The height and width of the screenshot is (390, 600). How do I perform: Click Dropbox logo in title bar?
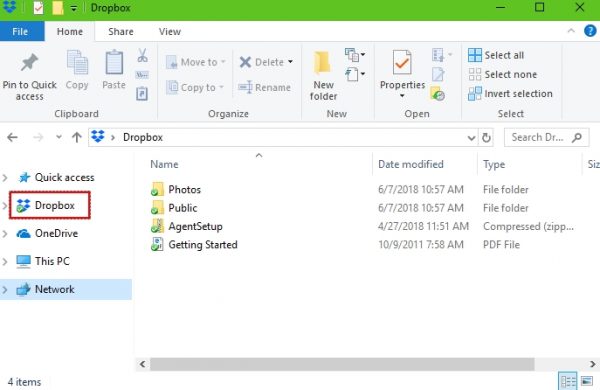coord(10,7)
